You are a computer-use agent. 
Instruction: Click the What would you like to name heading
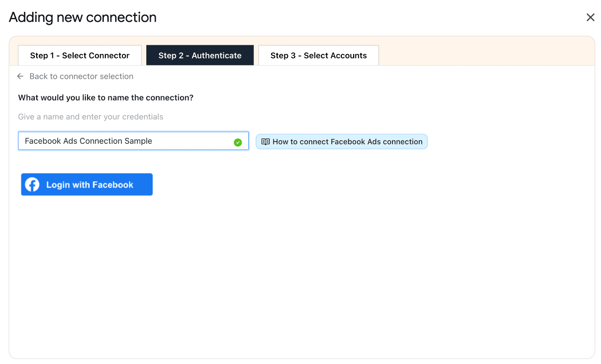click(106, 98)
